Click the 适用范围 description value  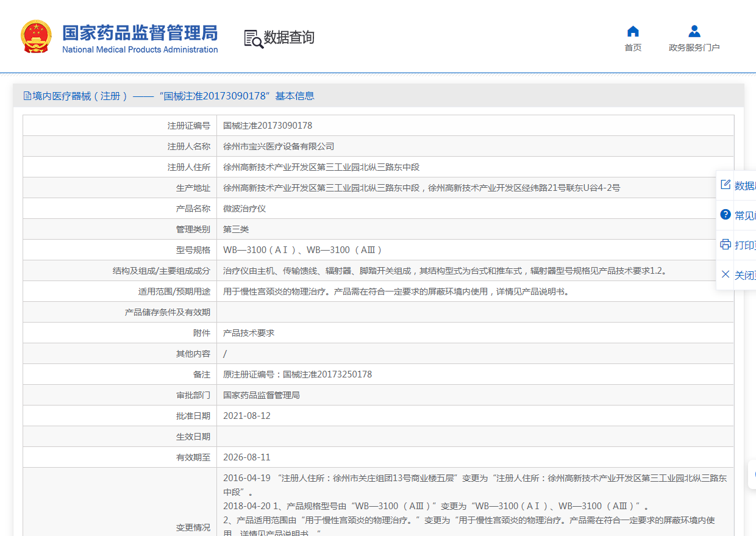tap(397, 291)
